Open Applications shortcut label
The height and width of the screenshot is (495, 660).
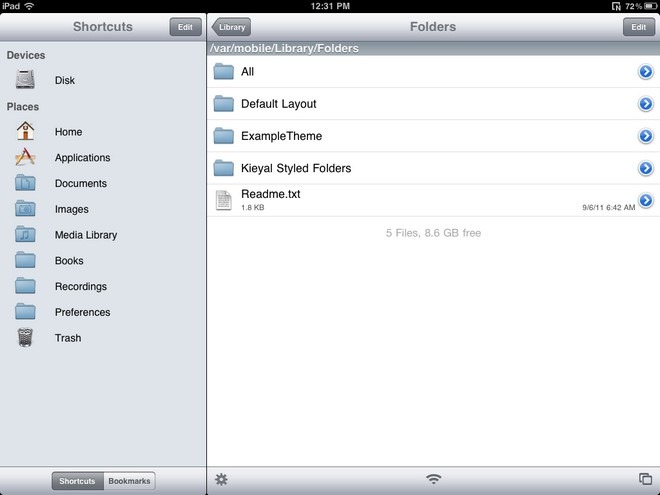[82, 157]
